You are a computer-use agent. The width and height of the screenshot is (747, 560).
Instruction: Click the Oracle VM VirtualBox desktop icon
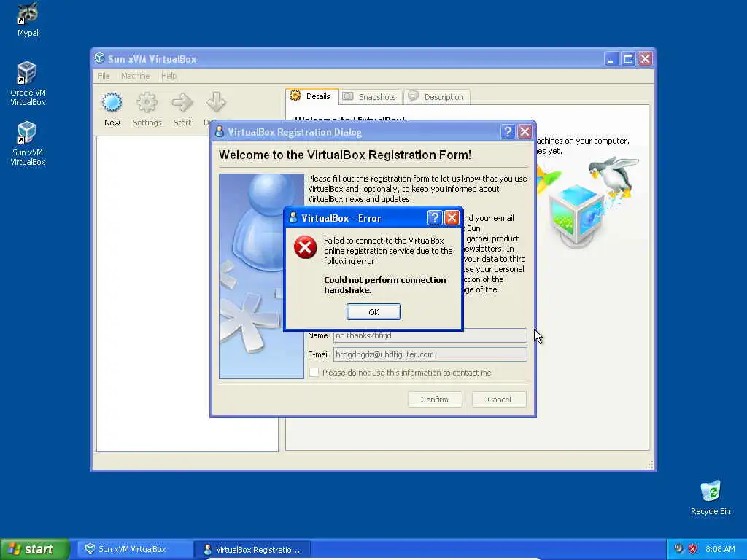coord(28,84)
